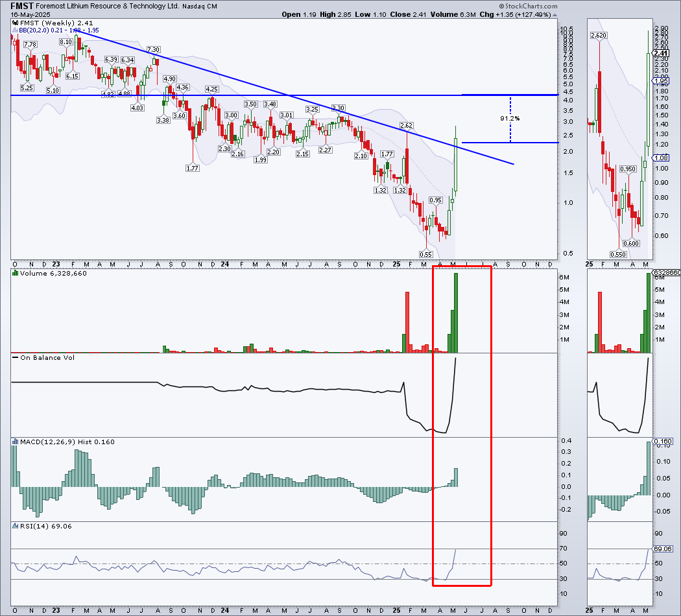The image size is (681, 616).
Task: Select the Volume histogram icon
Action: pyautogui.click(x=14, y=272)
